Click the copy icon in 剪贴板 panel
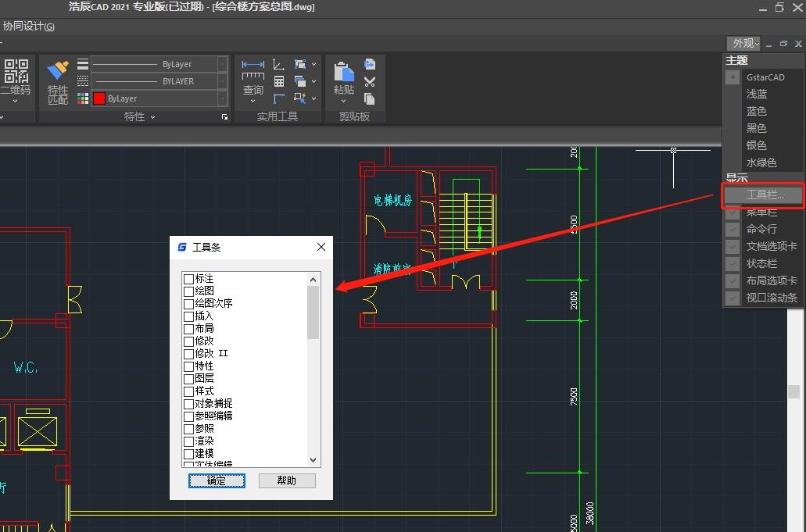Viewport: 806px width, 532px height. pyautogui.click(x=370, y=98)
